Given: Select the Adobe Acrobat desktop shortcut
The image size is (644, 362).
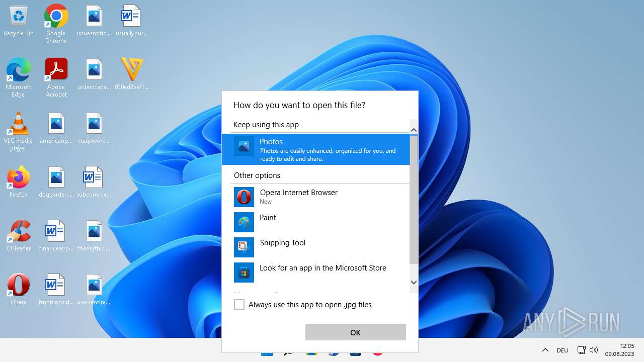Looking at the screenshot, I should (x=56, y=77).
